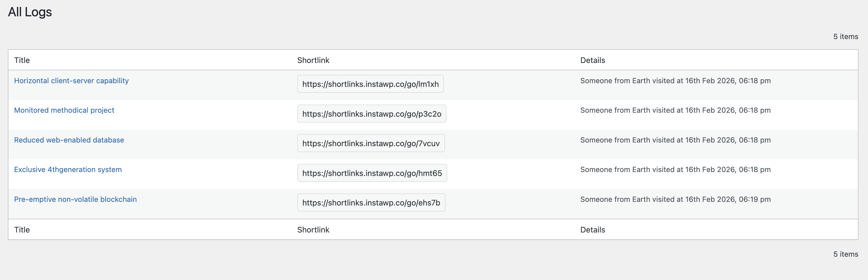
Task: Open the Exclusive 4thgeneration system log
Action: (68, 170)
